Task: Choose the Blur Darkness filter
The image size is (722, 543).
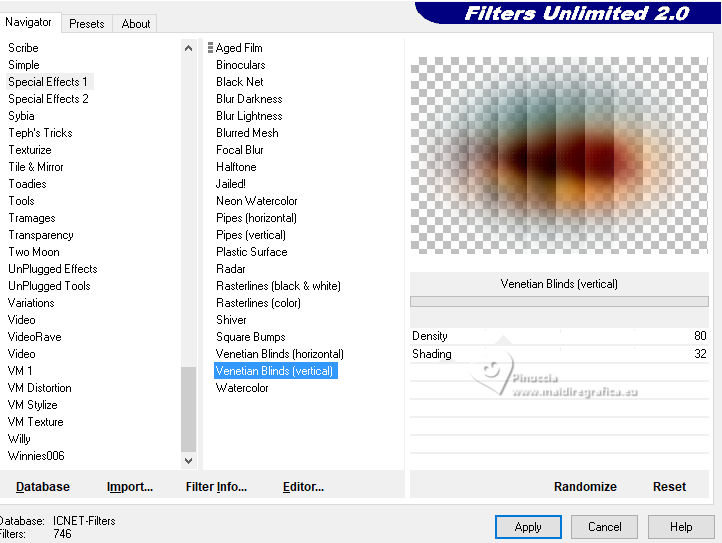Action: pyautogui.click(x=249, y=99)
